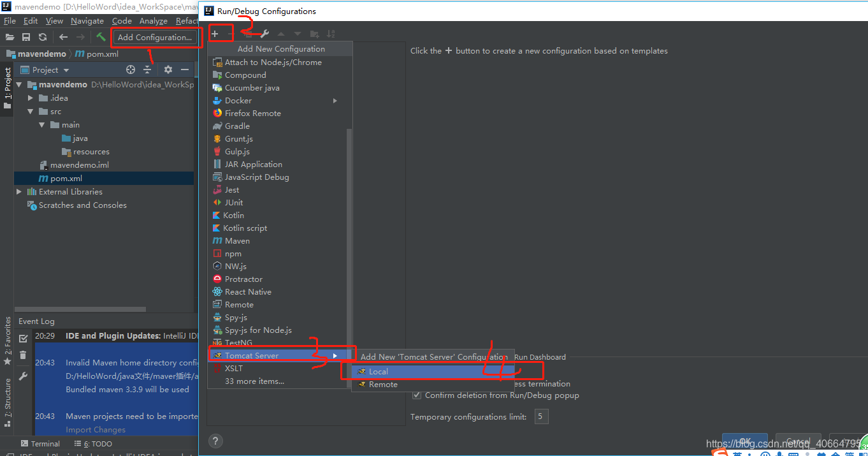Collapse the main folder node
The image size is (868, 456).
tap(42, 125)
